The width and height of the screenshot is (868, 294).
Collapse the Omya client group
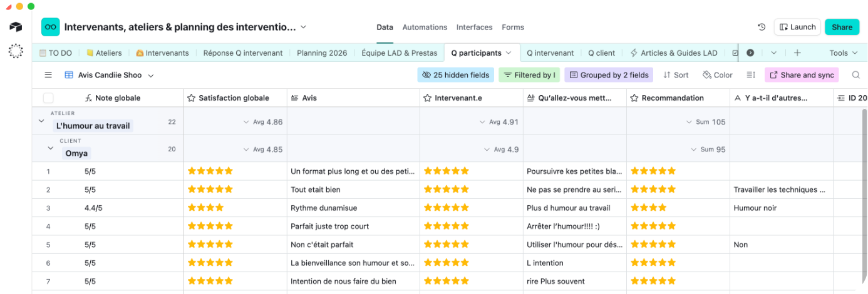tap(51, 148)
